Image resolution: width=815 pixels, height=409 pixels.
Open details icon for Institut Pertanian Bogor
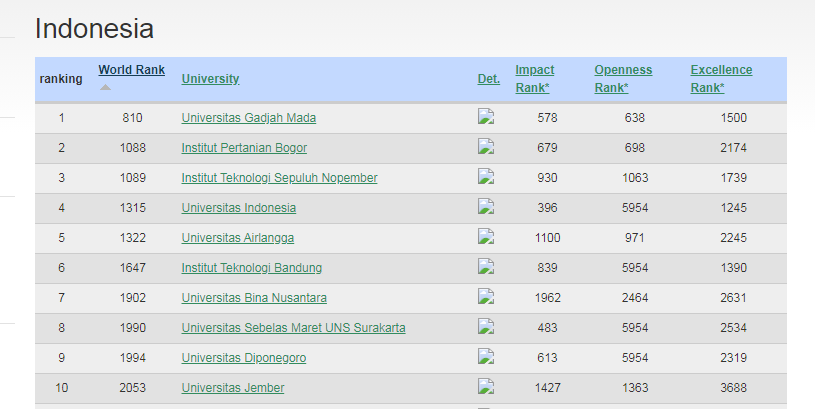486,147
